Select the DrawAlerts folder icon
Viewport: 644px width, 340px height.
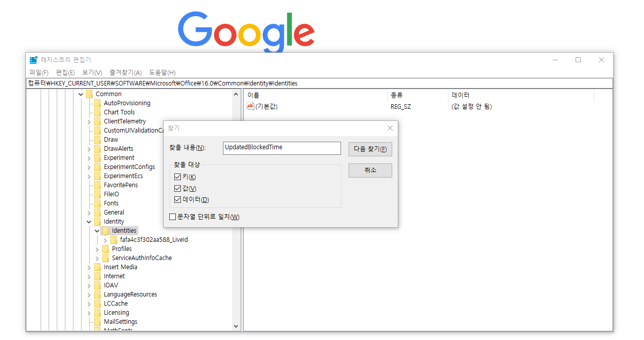(x=97, y=149)
